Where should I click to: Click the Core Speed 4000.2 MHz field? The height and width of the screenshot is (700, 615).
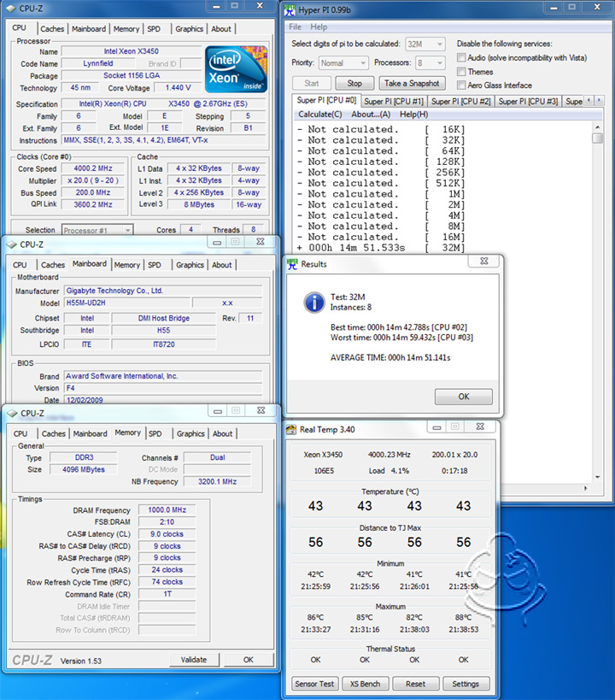93,168
